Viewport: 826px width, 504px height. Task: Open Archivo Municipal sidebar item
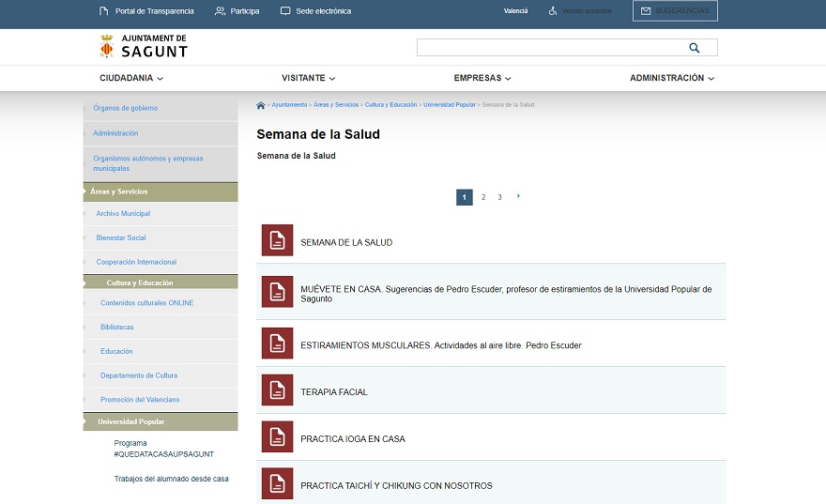123,214
